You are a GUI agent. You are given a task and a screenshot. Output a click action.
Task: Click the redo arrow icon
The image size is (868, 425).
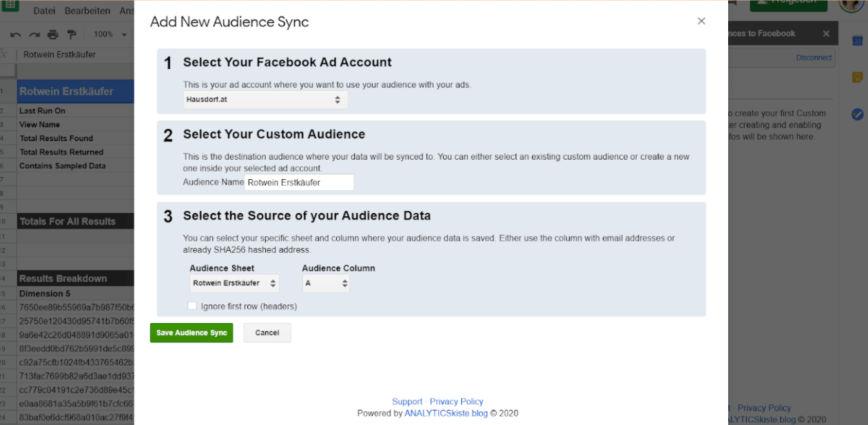(x=34, y=34)
